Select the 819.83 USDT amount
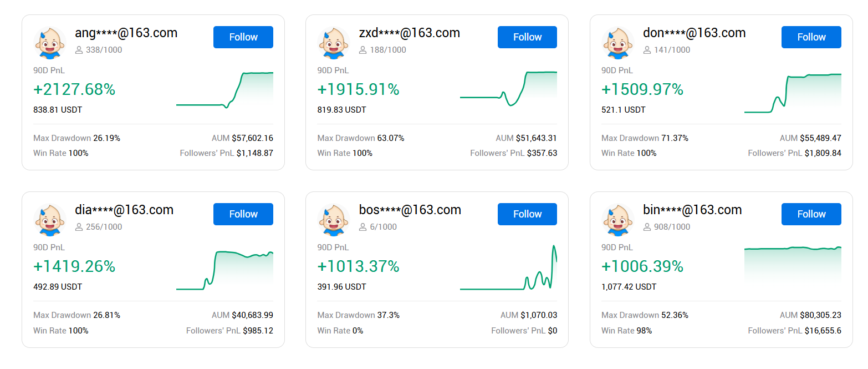Screen dimensions: 868x369 (x=341, y=110)
